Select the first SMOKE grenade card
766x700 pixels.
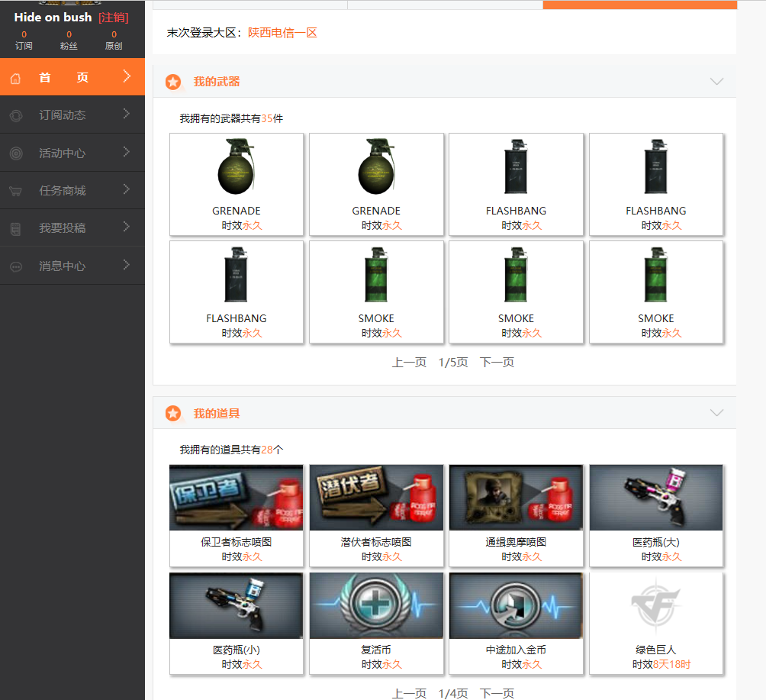(376, 292)
